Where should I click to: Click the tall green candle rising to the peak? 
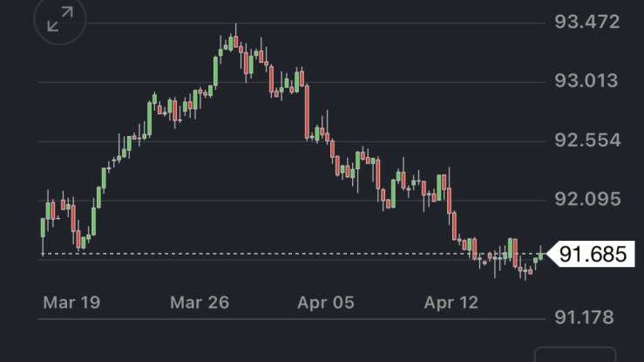[215, 70]
